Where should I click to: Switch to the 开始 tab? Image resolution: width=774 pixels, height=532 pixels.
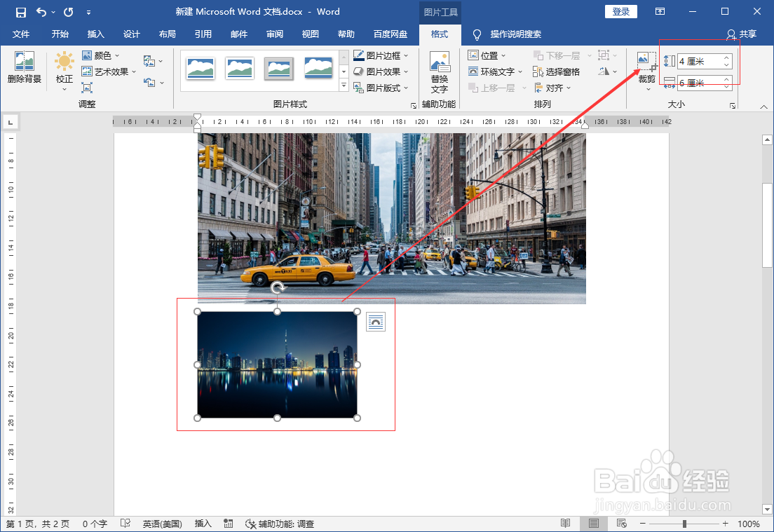(x=60, y=34)
